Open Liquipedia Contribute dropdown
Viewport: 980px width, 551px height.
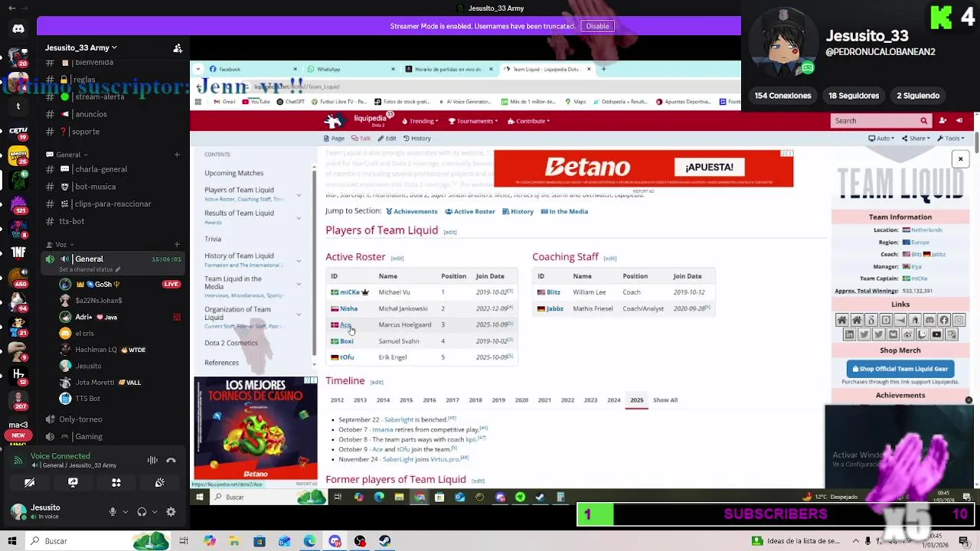[528, 121]
